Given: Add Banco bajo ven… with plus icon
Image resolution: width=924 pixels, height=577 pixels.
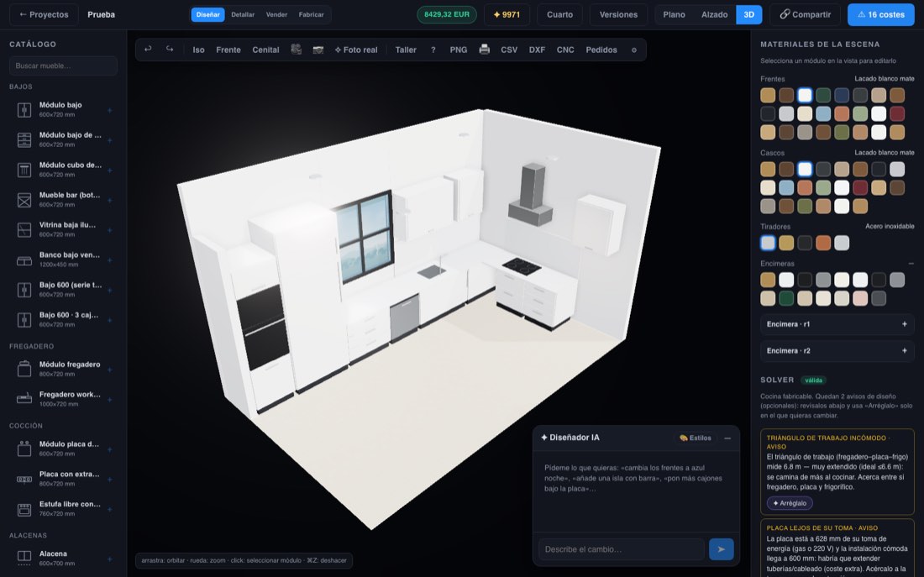Looking at the screenshot, I should pyautogui.click(x=109, y=260).
